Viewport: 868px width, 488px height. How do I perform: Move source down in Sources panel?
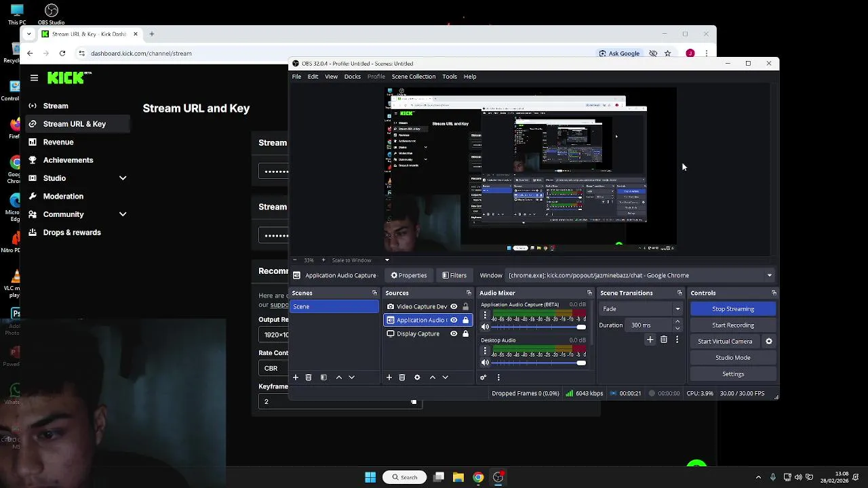tap(445, 378)
